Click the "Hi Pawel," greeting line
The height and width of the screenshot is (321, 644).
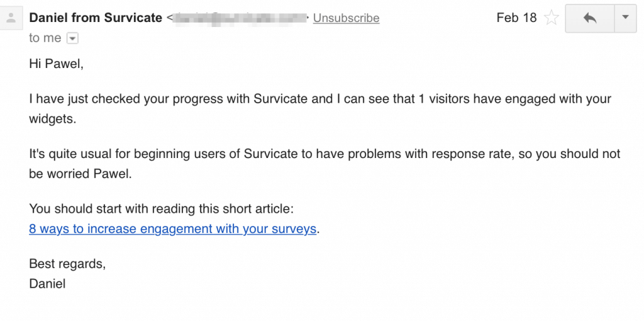tap(56, 65)
